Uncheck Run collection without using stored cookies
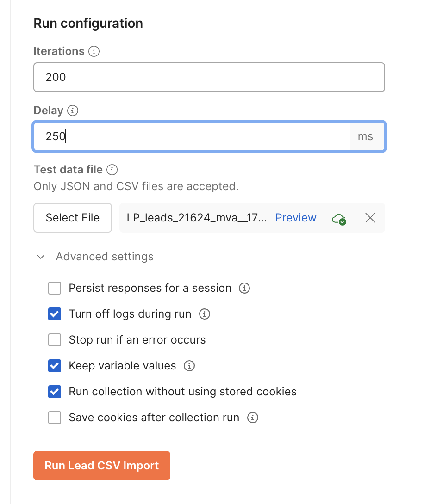This screenshot has width=424, height=504. (x=55, y=392)
